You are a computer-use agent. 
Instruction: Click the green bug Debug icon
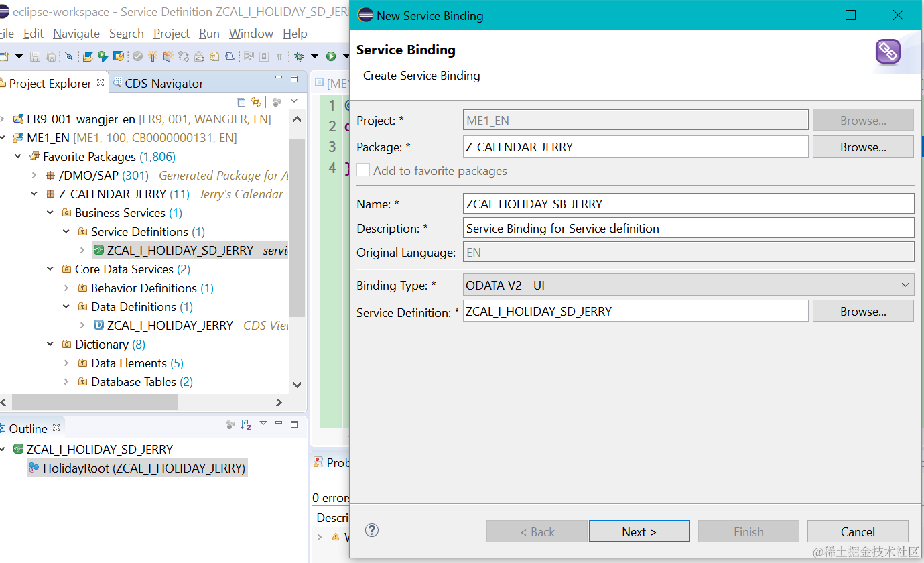click(x=299, y=57)
